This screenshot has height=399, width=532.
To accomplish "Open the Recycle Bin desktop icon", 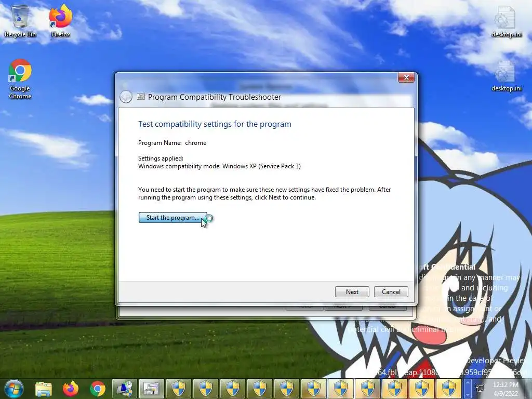I will [20, 21].
